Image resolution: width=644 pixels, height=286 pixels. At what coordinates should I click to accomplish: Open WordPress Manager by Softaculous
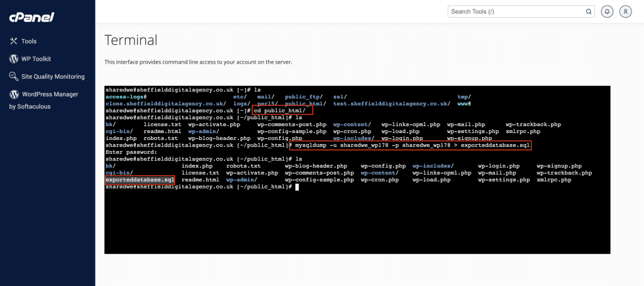coord(44,100)
